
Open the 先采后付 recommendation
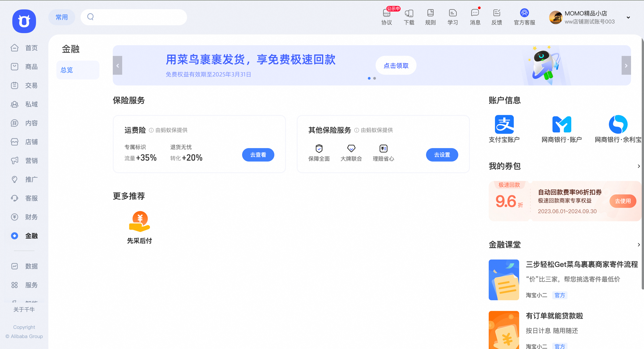(139, 228)
